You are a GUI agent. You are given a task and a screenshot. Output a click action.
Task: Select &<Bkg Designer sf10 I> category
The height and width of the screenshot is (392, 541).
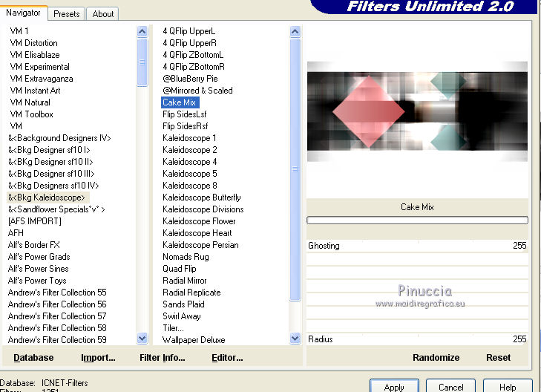click(49, 150)
